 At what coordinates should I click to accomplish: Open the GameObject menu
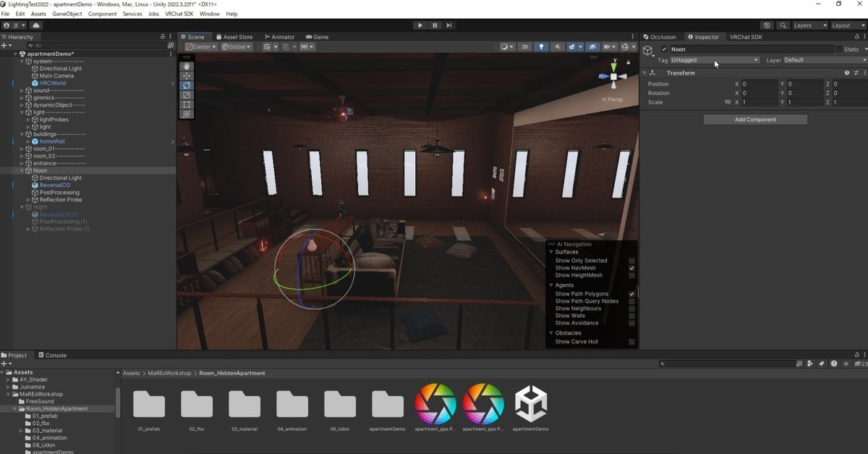tap(67, 14)
